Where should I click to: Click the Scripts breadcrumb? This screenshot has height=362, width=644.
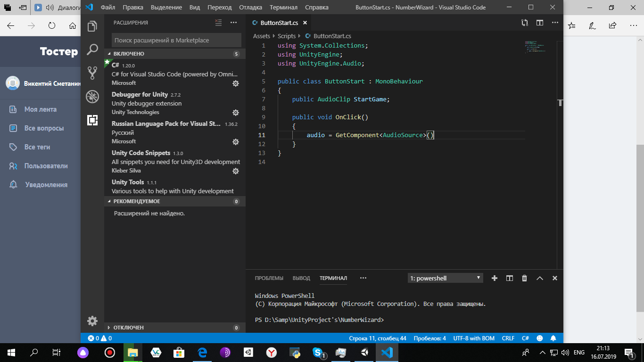pyautogui.click(x=287, y=36)
